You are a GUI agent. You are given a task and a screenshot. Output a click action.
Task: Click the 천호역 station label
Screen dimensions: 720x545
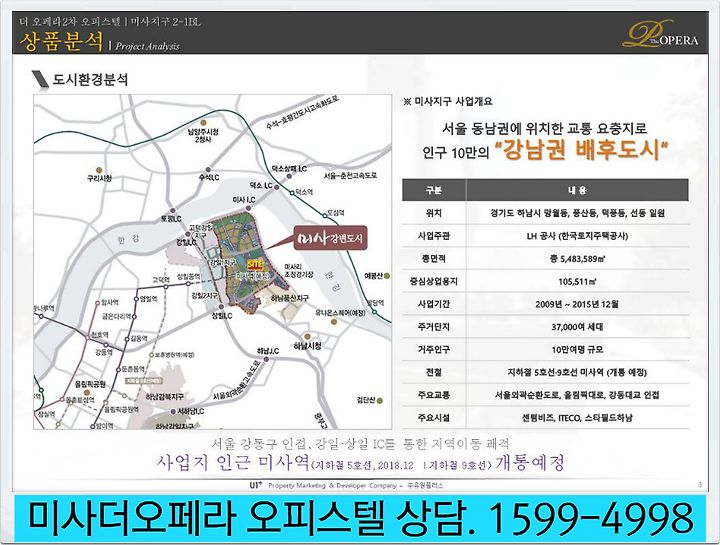(x=100, y=335)
